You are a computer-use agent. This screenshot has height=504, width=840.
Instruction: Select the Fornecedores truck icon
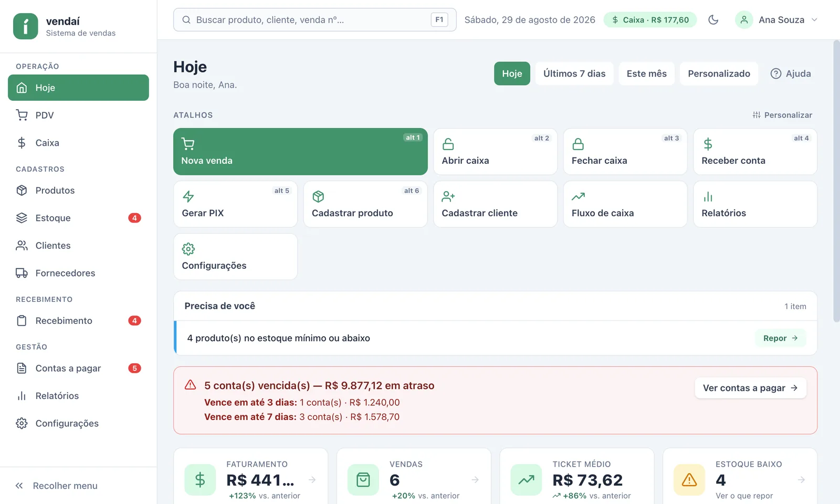tap(22, 273)
